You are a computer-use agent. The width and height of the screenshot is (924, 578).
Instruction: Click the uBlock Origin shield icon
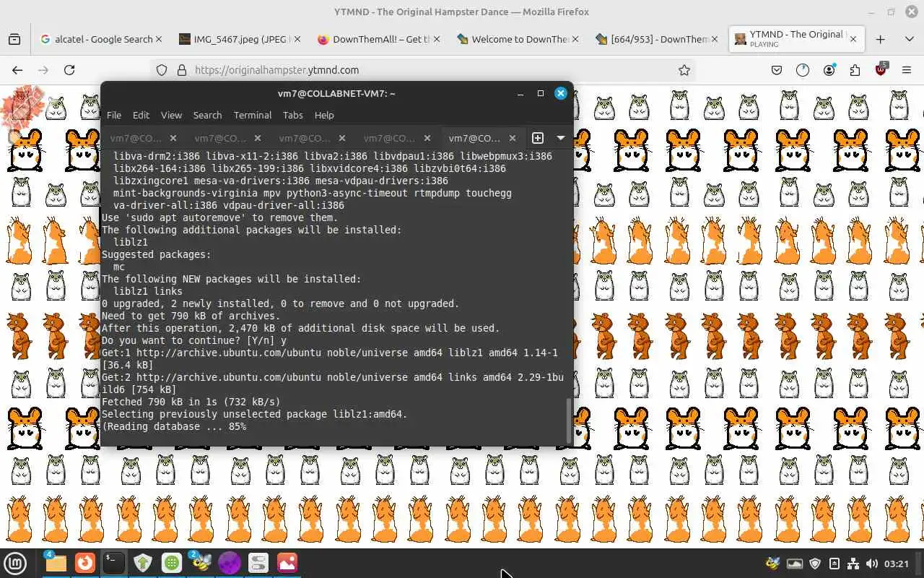(881, 70)
